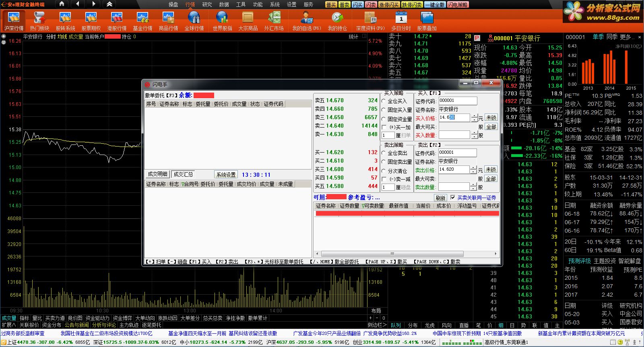Open 股票叠加 stock overlay icon

pyautogui.click(x=427, y=21)
